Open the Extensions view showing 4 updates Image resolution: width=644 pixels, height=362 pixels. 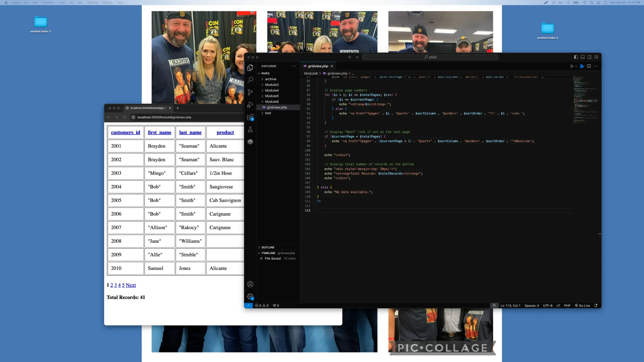pos(250,117)
